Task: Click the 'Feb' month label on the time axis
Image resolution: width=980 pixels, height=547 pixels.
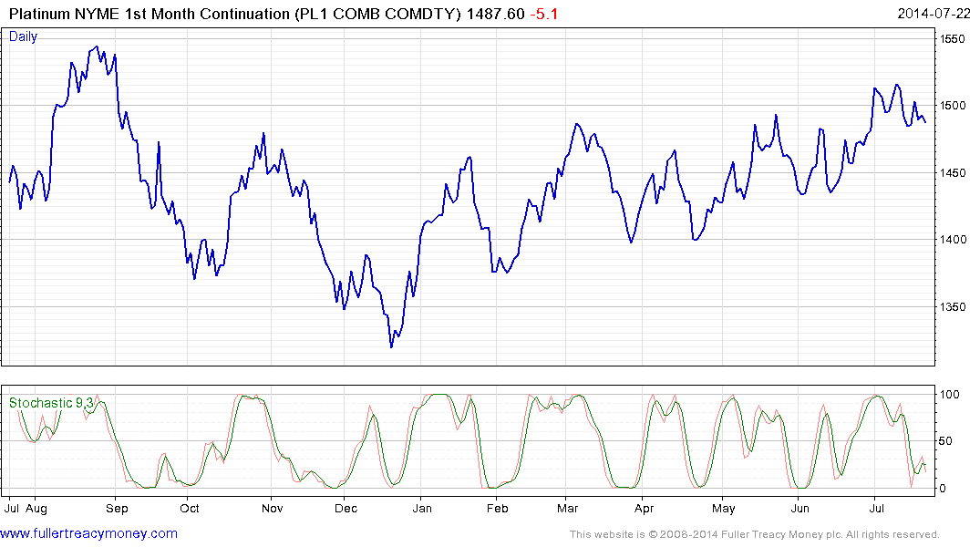Action: [498, 509]
